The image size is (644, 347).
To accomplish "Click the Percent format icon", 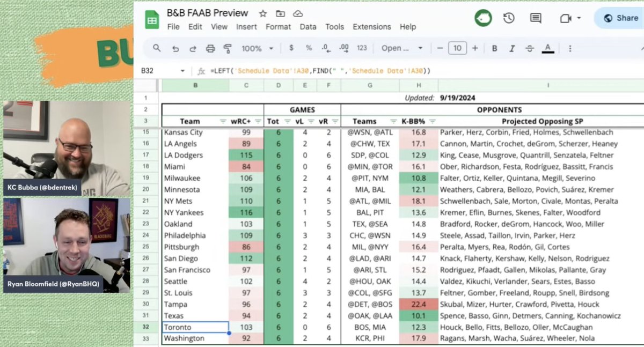I will point(308,48).
